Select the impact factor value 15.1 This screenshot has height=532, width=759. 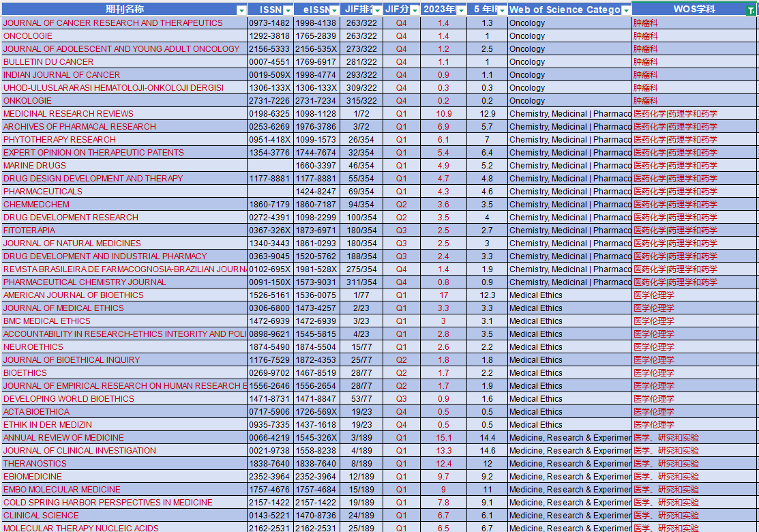(443, 438)
